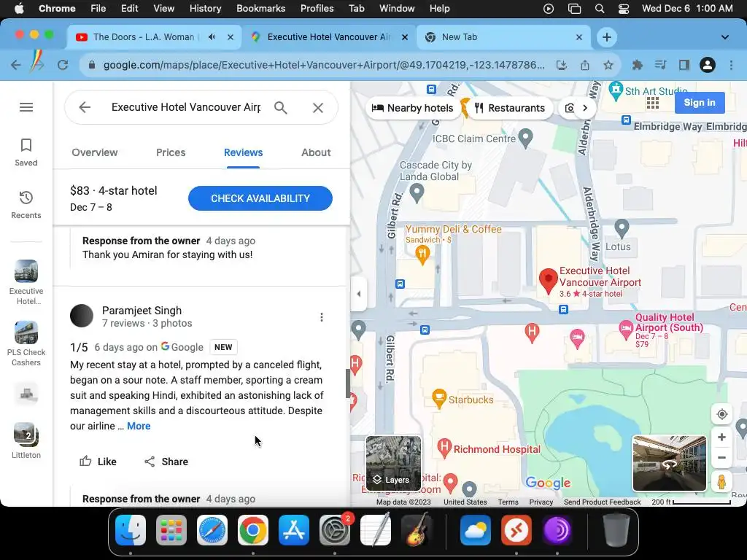Open the Bookmarks menu
Viewport: 747px width, 560px height.
(260, 8)
